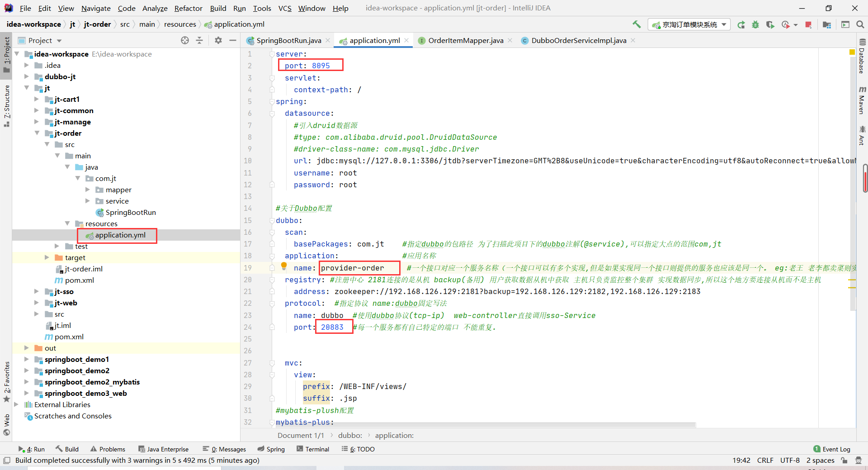The height and width of the screenshot is (470, 868).
Task: Click the yellow inspection warning indicator
Action: pos(852,52)
